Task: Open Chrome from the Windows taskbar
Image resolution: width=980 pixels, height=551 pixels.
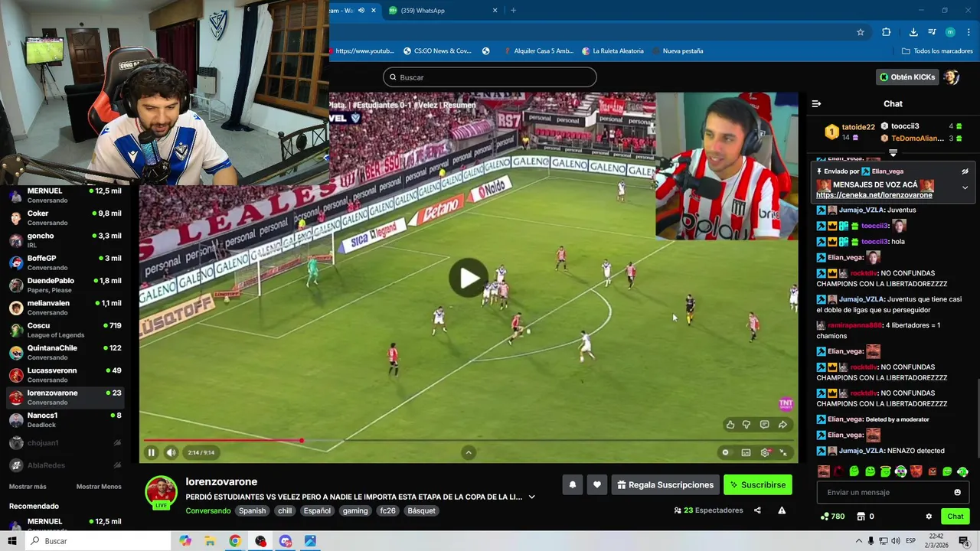Action: pos(235,541)
